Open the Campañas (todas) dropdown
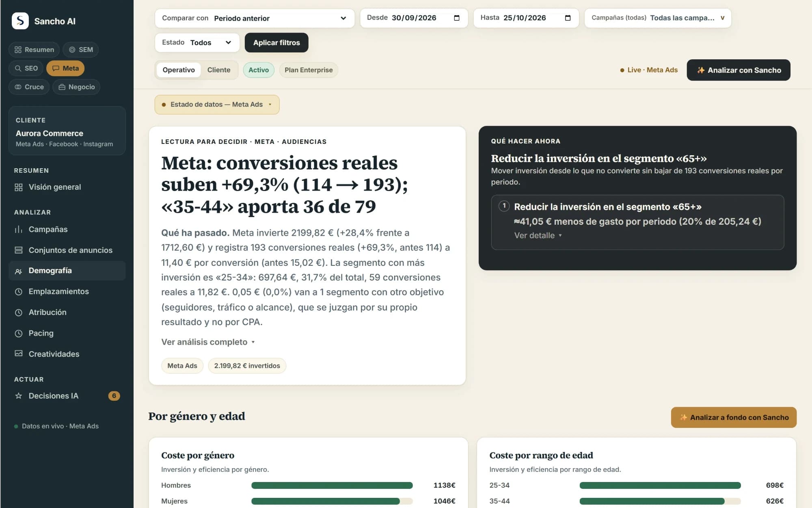 (x=658, y=18)
